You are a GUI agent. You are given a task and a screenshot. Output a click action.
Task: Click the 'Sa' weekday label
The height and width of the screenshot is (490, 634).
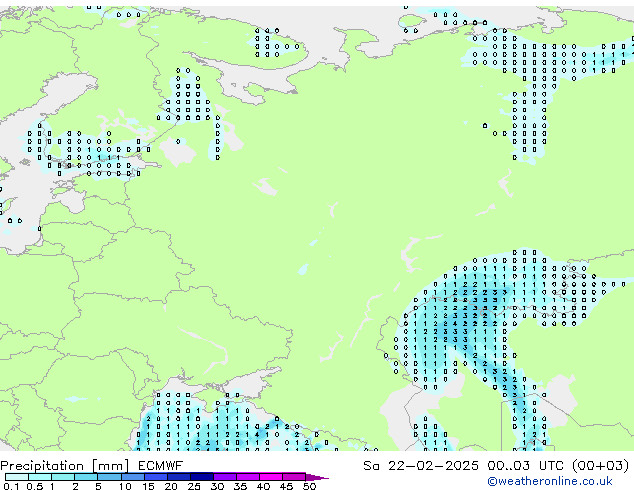coord(371,466)
